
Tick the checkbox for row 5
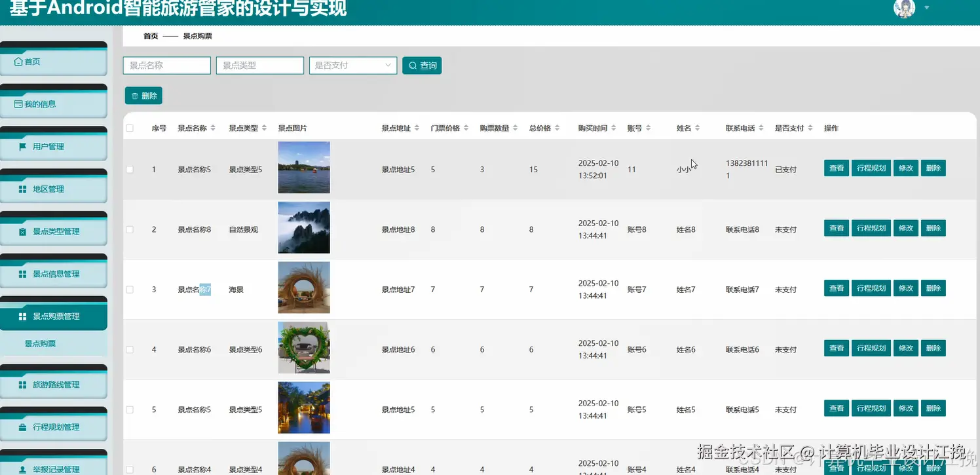coord(130,410)
